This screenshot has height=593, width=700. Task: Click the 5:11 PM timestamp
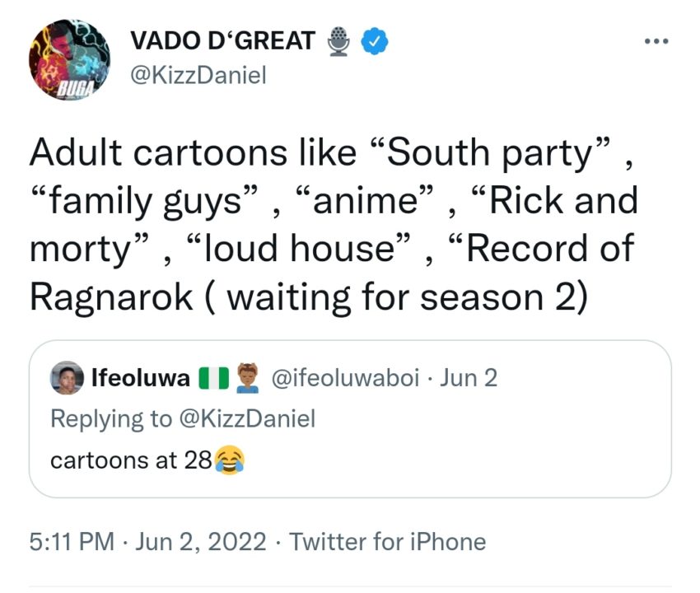(71, 542)
